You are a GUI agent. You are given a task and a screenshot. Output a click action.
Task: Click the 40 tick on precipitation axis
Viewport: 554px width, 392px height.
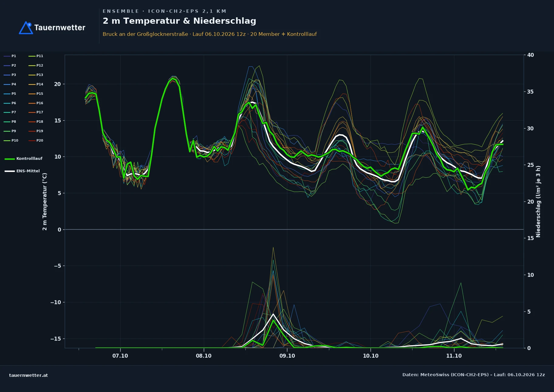tap(531, 55)
